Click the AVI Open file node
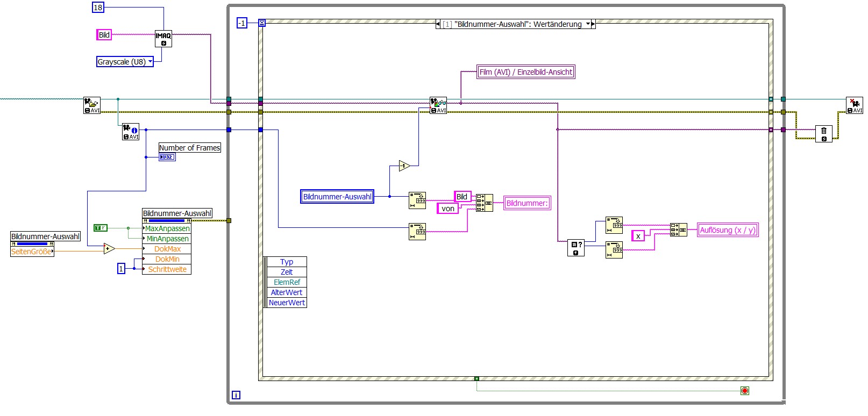Viewport: 868px width, 416px height. click(92, 105)
